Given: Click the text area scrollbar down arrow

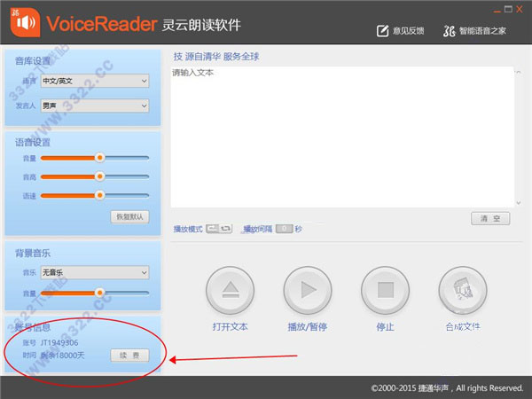Looking at the screenshot, I should [519, 203].
